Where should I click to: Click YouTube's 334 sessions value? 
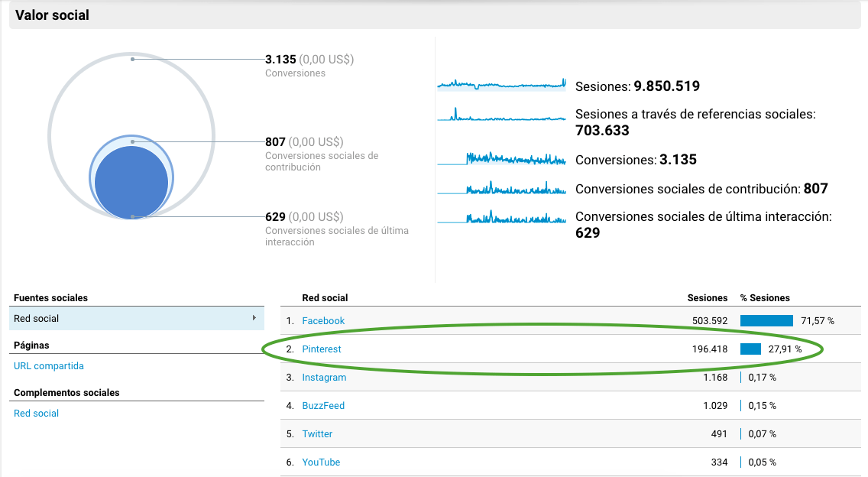coord(719,462)
